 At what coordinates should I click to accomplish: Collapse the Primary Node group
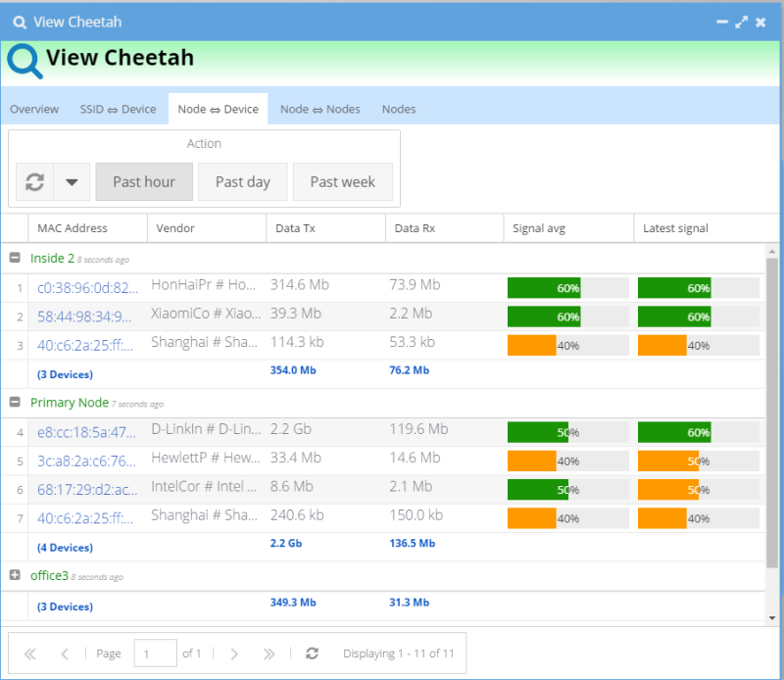pyautogui.click(x=15, y=402)
